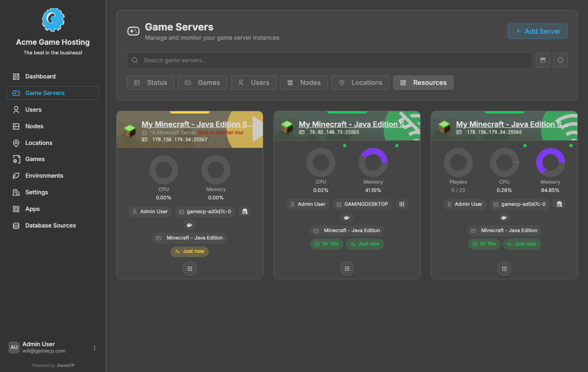Viewport: 588px width, 372px height.
Task: Toggle the Locations filter on
Action: 360,82
